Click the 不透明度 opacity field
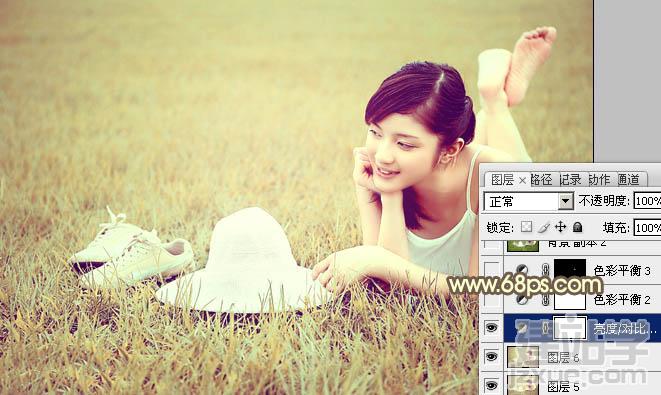Image resolution: width=661 pixels, height=395 pixels. 647,201
